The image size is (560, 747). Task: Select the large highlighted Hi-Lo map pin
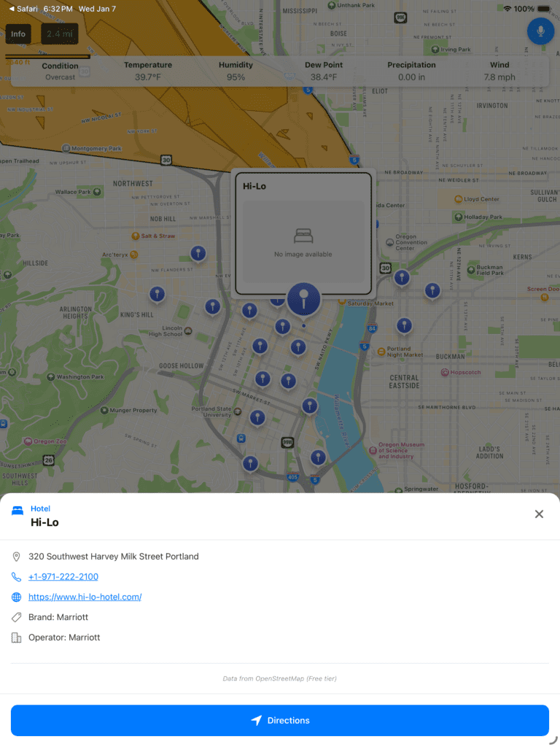click(x=303, y=299)
